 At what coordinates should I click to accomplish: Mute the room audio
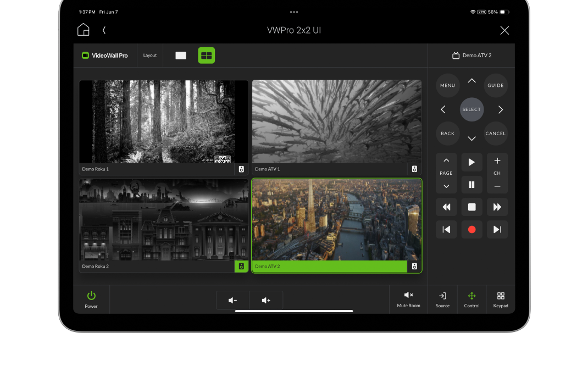[408, 300]
